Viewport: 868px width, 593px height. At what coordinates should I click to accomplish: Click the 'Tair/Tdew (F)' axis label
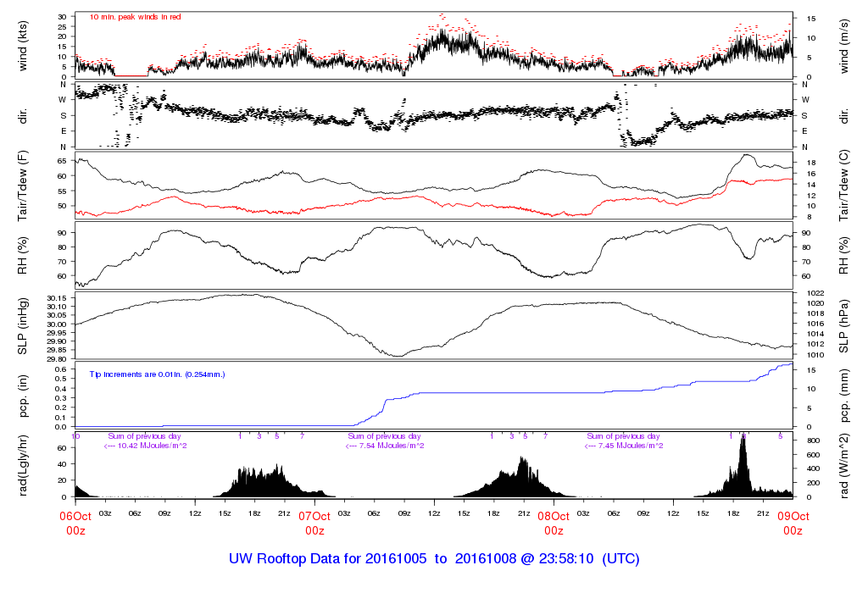coord(23,186)
